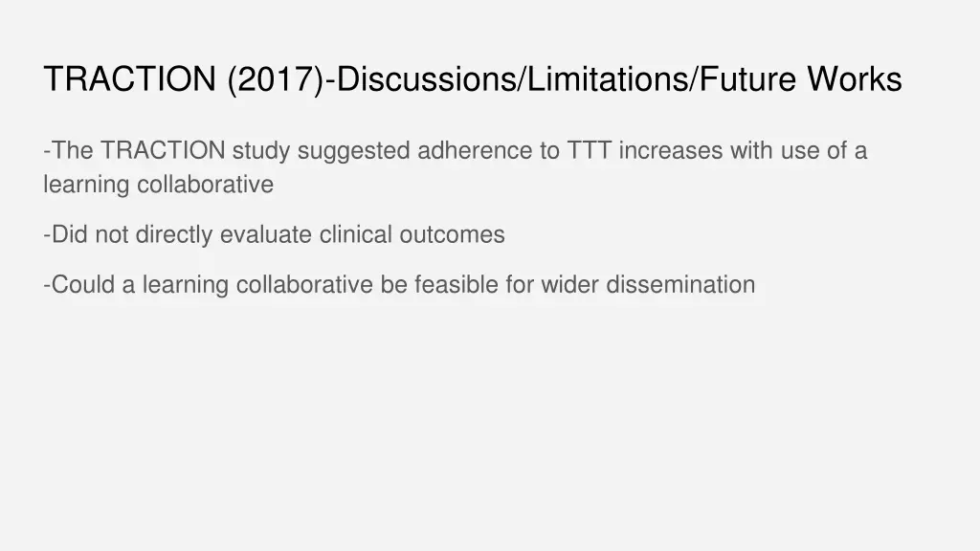980x551 pixels.
Task: Click the word study in first bullet
Action: coord(259,151)
